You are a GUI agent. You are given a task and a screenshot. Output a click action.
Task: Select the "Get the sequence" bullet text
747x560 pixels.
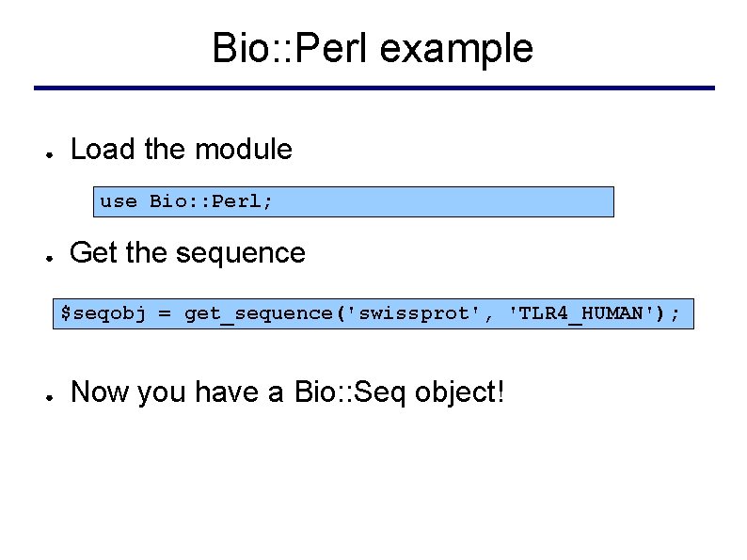[x=187, y=253]
